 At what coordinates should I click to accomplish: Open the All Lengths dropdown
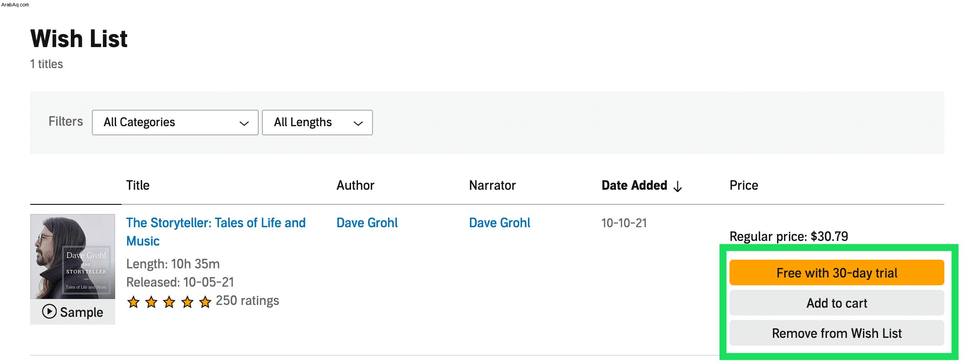pyautogui.click(x=317, y=123)
